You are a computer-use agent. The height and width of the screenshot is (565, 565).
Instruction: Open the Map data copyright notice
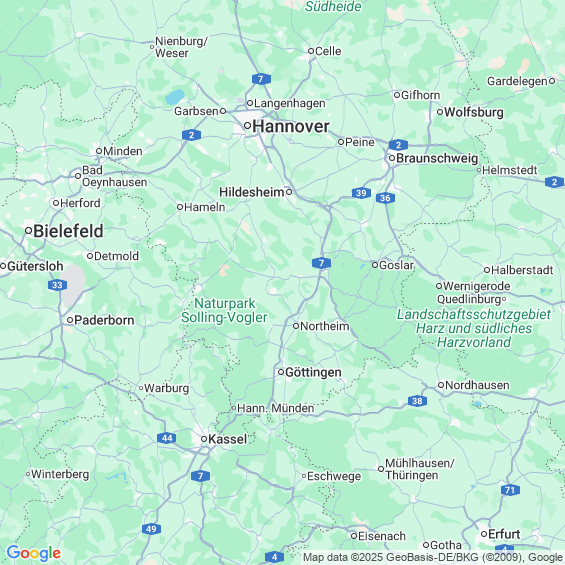[x=433, y=558]
